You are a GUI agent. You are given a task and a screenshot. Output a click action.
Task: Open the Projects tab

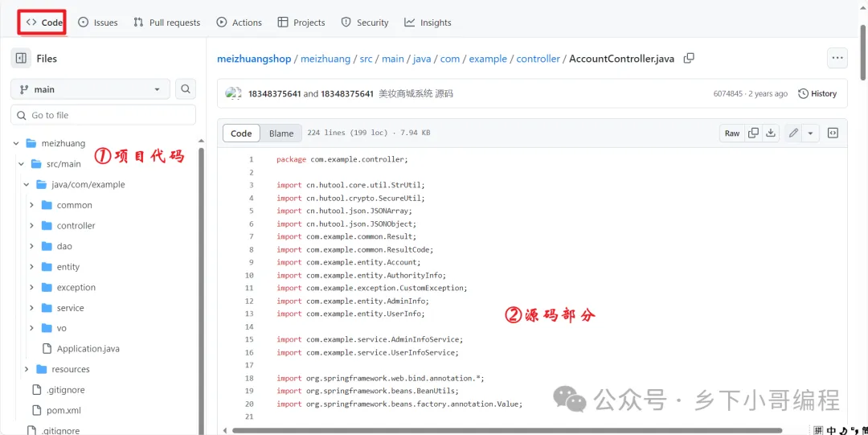click(x=301, y=23)
